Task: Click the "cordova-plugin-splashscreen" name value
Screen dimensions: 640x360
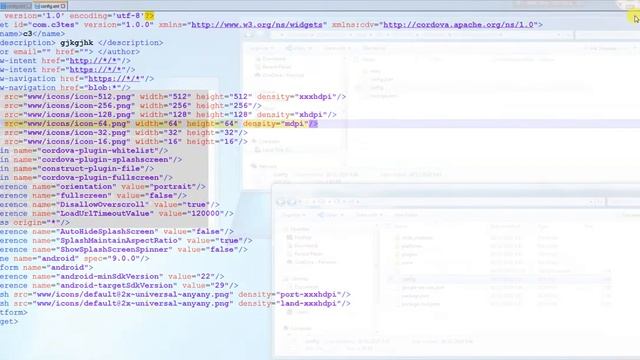Action: tap(104, 160)
